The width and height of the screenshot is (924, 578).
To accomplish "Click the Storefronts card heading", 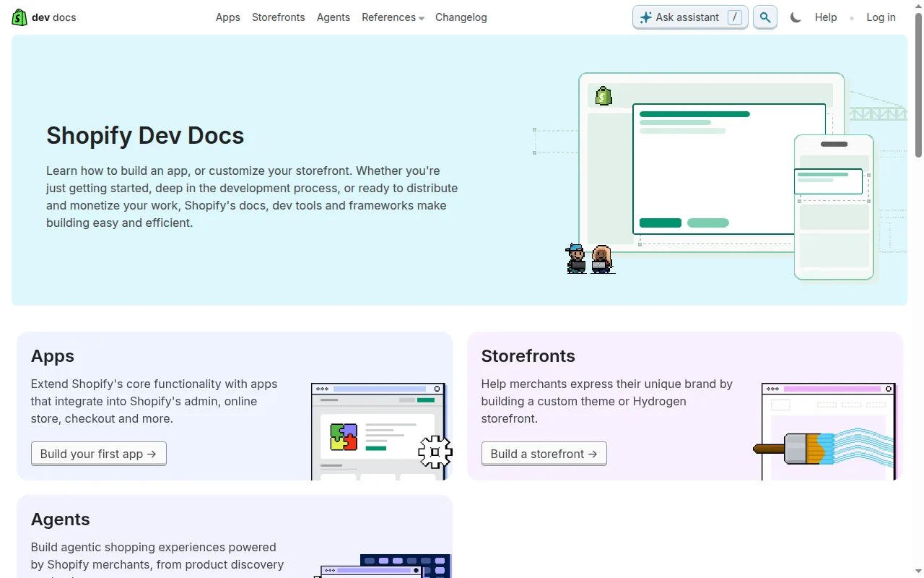I will 528,356.
